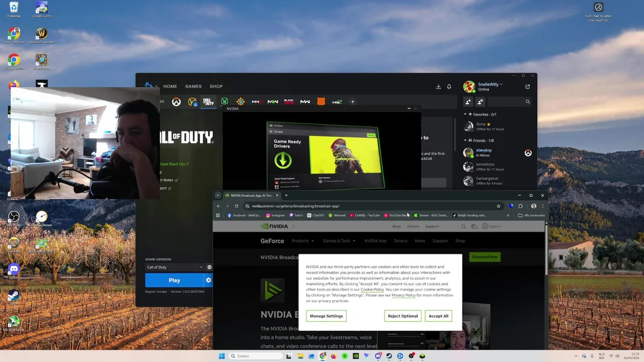Open the ChatGPT bookmark
This screenshot has height=362, width=644.
pos(316,215)
